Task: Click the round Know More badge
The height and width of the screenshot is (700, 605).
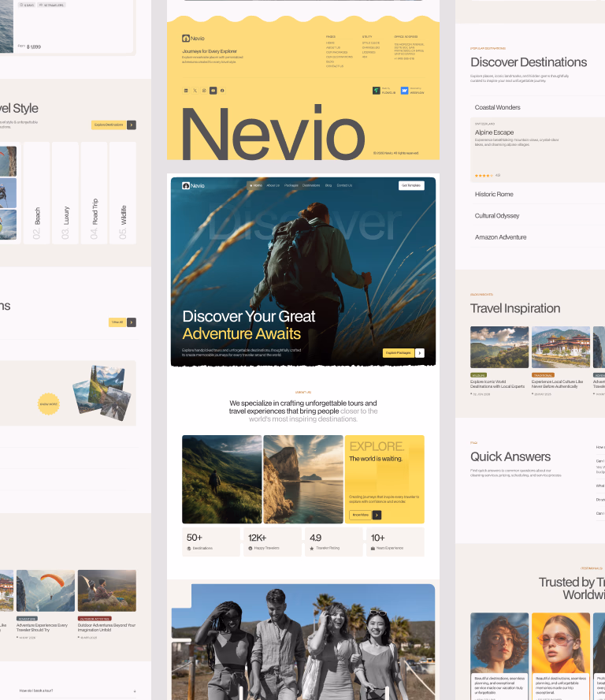Action: click(x=49, y=404)
